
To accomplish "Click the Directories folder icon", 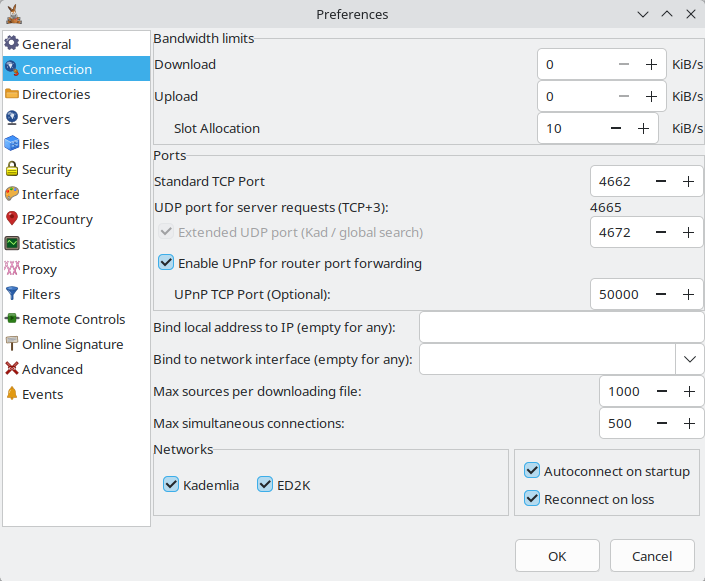I will [12, 94].
